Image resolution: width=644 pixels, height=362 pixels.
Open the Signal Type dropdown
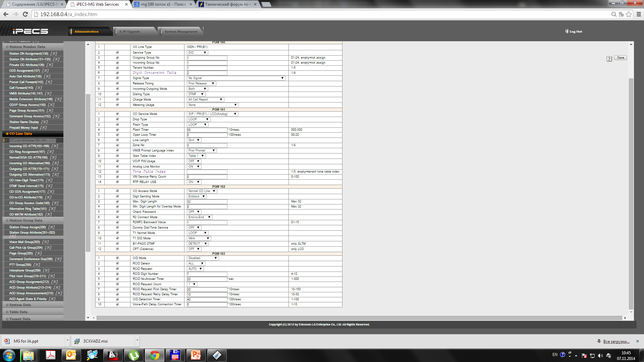pyautogui.click(x=236, y=78)
